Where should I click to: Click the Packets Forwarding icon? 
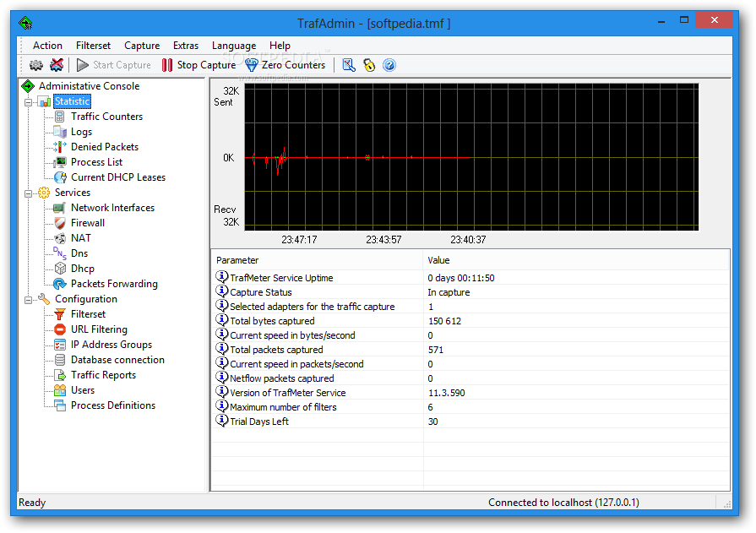coord(60,284)
